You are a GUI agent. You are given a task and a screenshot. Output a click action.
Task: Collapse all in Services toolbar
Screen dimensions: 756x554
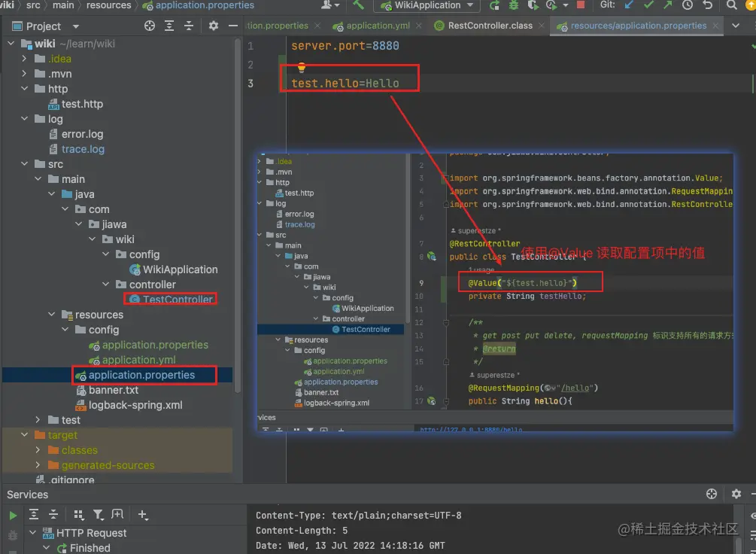[53, 514]
